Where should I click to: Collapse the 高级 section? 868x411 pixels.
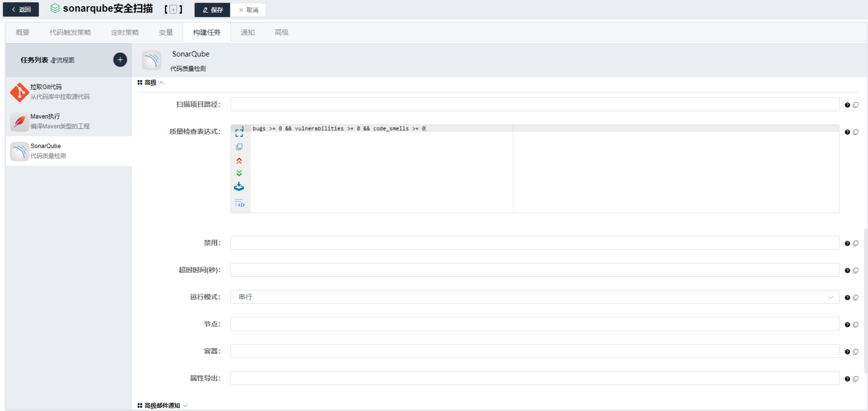click(161, 82)
